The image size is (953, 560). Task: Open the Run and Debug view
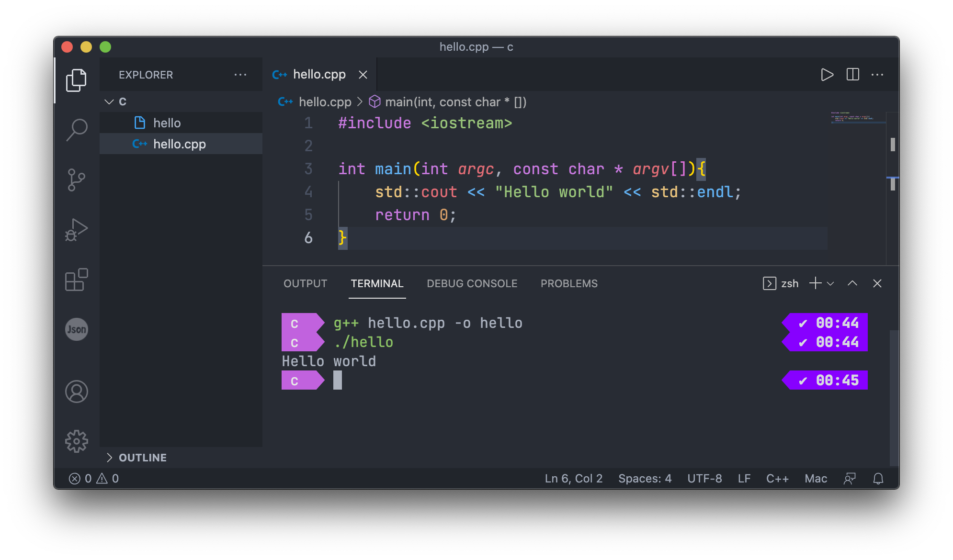[x=77, y=230]
